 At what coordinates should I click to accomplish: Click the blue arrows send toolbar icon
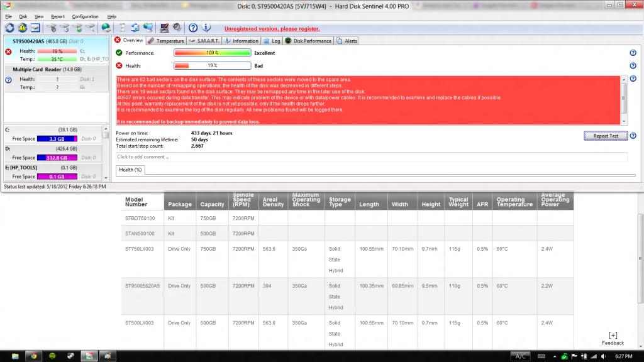pos(135,28)
